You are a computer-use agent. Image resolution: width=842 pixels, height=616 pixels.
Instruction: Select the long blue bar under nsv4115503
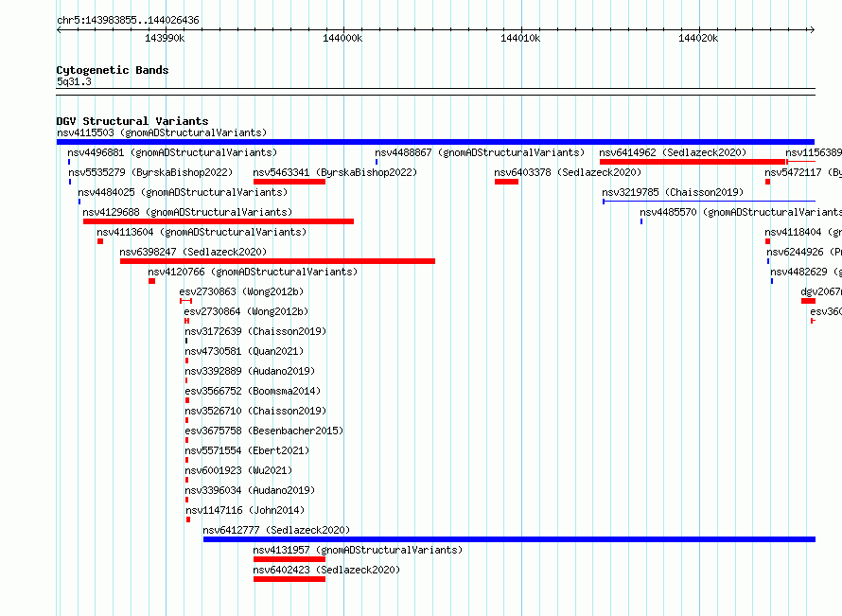pos(435,142)
